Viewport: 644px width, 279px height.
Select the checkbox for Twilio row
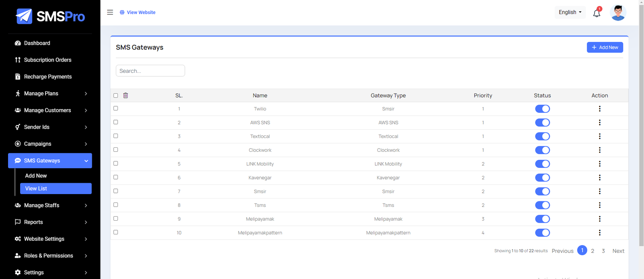click(x=116, y=108)
